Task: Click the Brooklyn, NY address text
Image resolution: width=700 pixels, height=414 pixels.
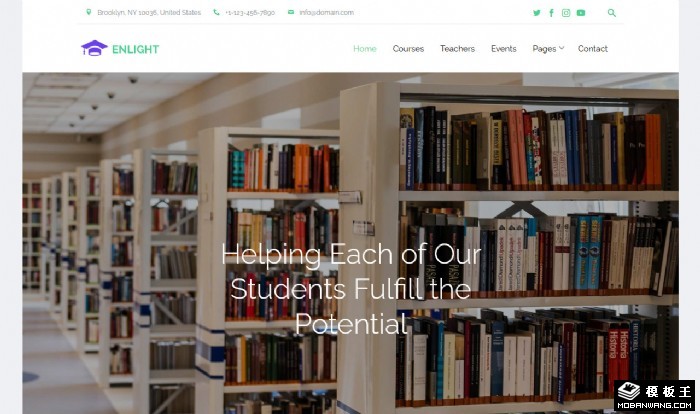Action: pyautogui.click(x=149, y=13)
